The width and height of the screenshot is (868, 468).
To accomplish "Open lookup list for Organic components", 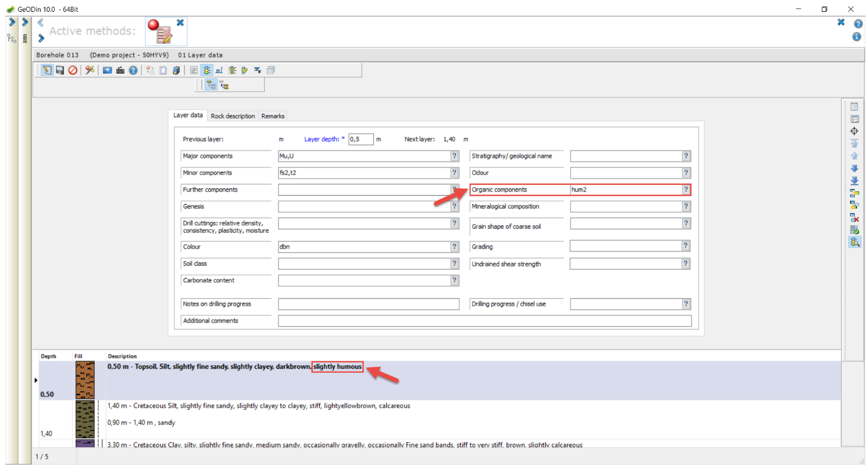I will pos(686,190).
